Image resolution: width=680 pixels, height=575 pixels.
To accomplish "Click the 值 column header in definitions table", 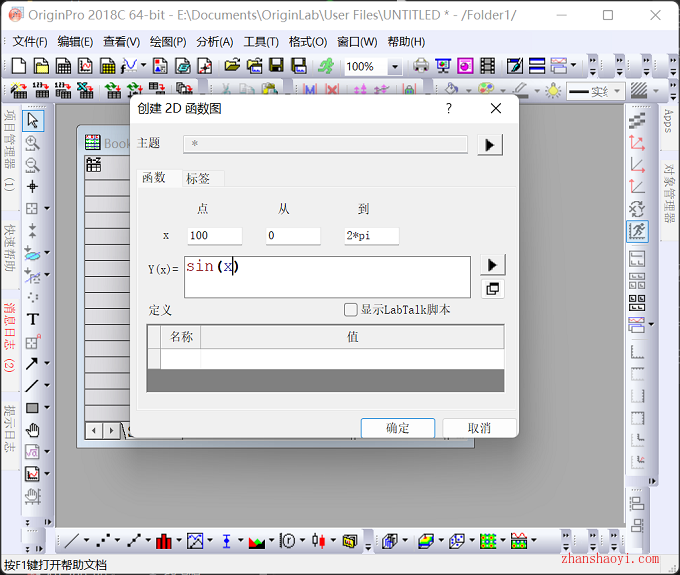I will [352, 337].
